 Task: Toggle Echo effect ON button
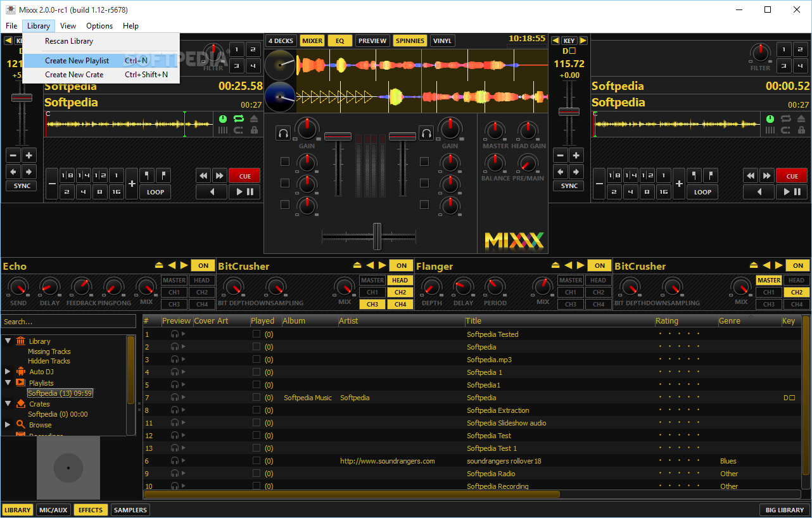pyautogui.click(x=203, y=265)
